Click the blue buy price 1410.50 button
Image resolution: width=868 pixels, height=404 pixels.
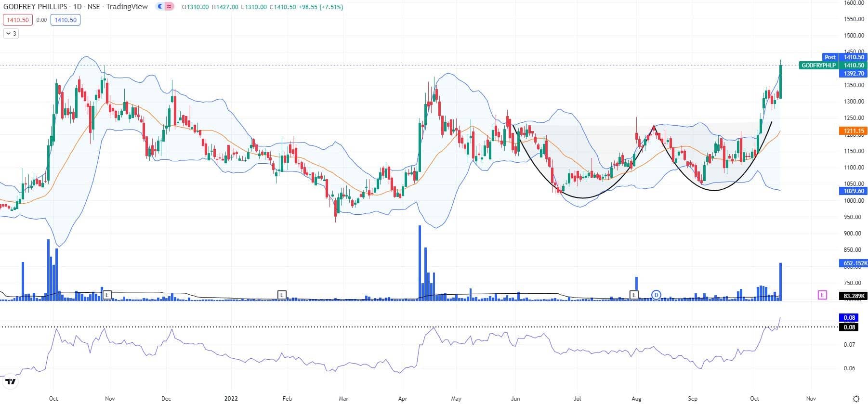point(65,20)
